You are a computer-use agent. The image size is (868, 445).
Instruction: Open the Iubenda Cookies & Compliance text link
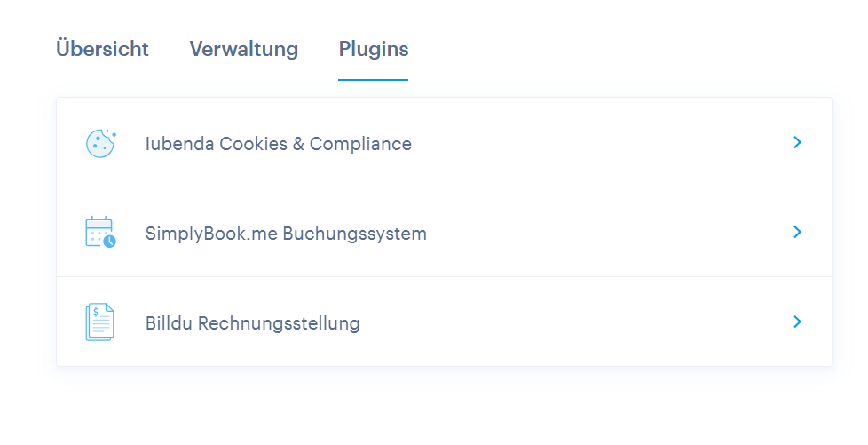click(x=279, y=144)
